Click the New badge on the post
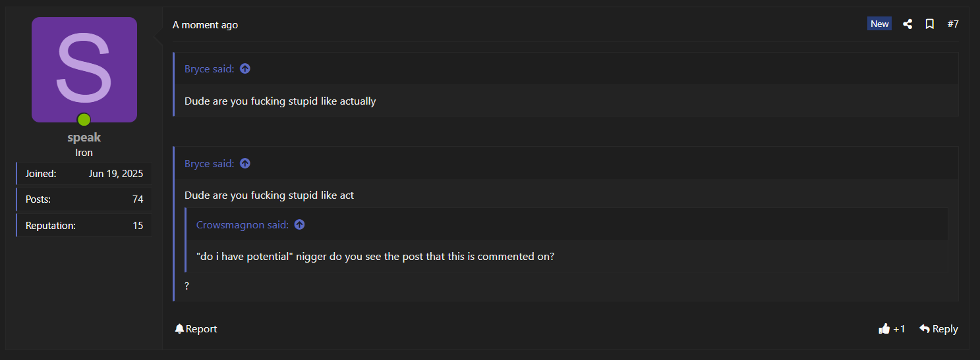The height and width of the screenshot is (360, 980). click(880, 24)
